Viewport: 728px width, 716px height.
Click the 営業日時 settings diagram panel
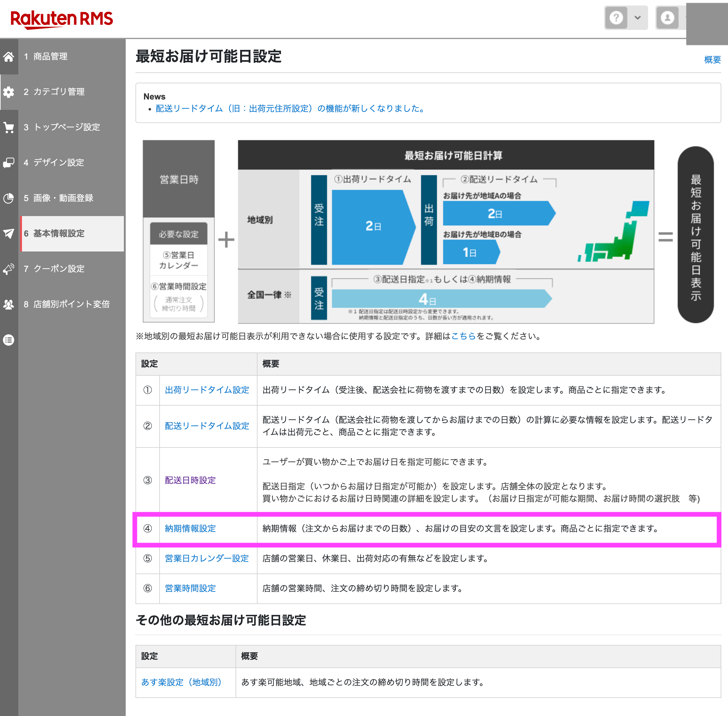click(178, 231)
